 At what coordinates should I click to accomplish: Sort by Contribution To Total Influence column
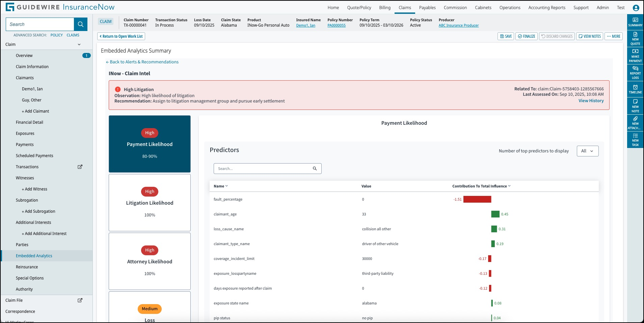[x=481, y=186]
